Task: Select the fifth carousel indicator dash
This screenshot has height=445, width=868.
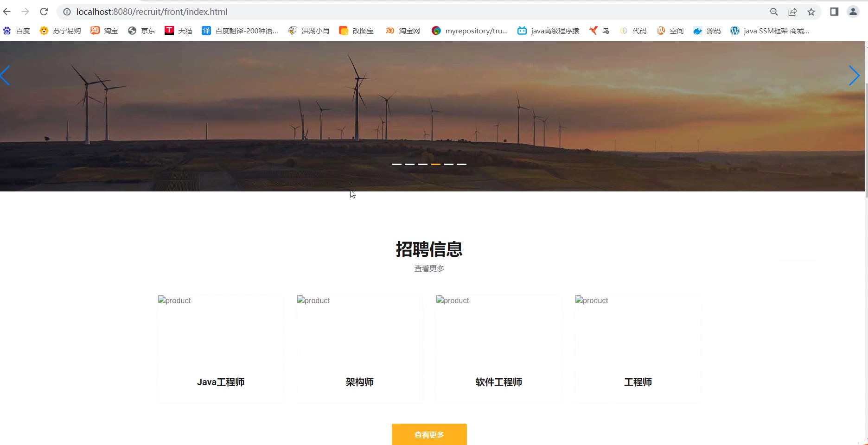Action: click(x=449, y=164)
